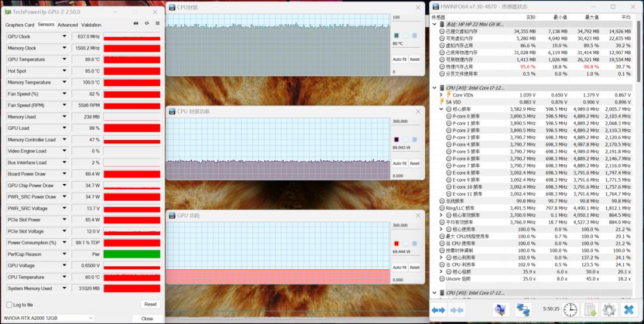Click HWiNFO64 application icon in title bar

pos(436,7)
